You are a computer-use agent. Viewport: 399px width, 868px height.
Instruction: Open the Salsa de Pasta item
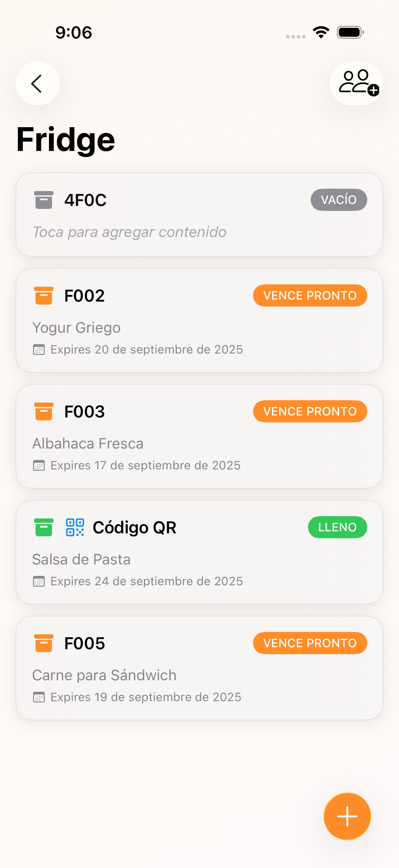pyautogui.click(x=81, y=559)
